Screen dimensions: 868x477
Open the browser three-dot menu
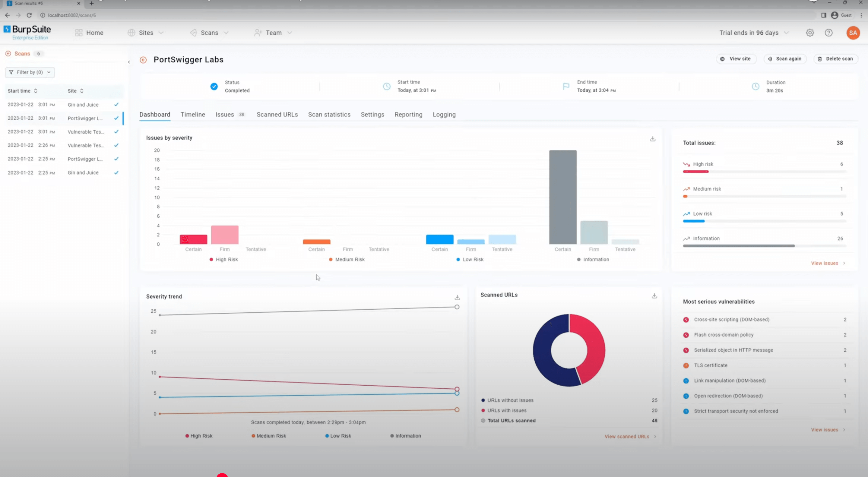[861, 15]
